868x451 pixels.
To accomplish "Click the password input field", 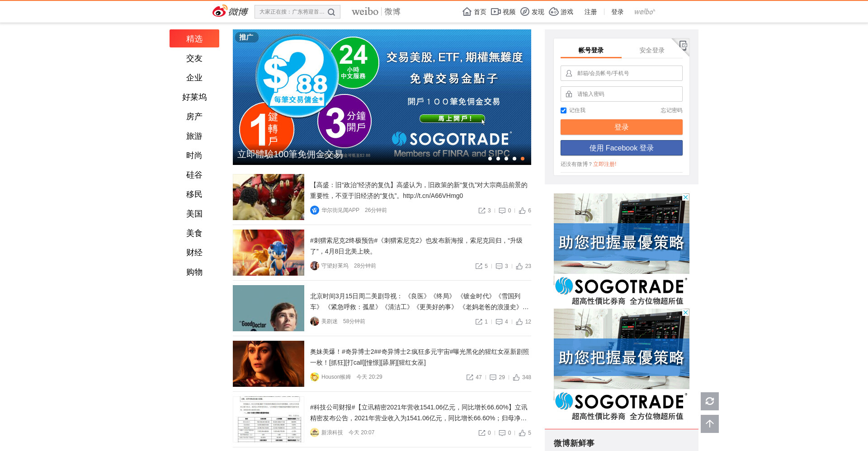I will click(622, 94).
